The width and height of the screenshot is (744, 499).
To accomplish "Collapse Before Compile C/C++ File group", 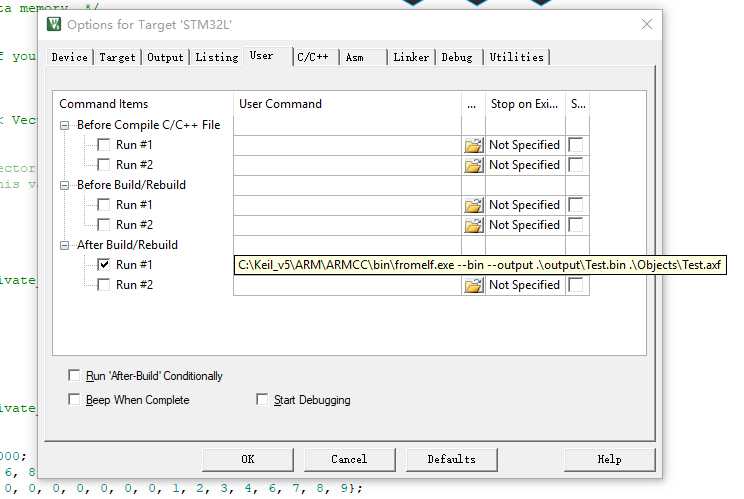I will [x=65, y=125].
